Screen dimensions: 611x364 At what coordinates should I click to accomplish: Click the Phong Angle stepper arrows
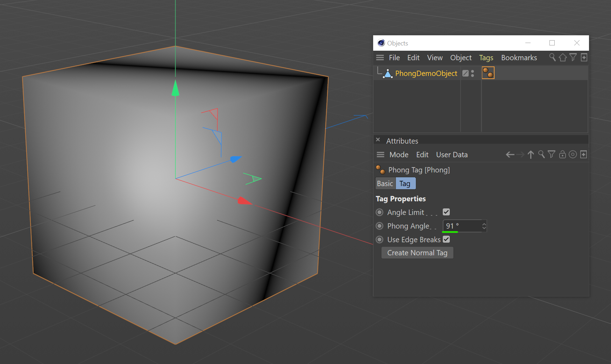(484, 226)
